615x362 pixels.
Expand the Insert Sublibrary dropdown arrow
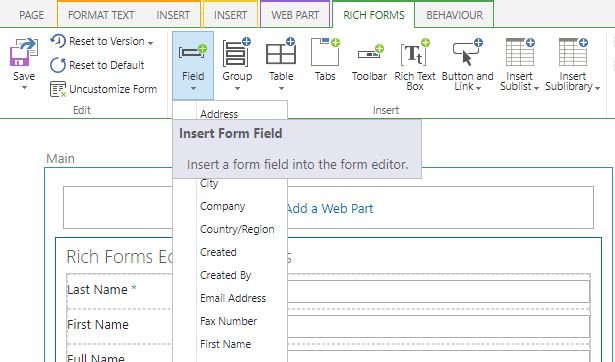coord(597,88)
